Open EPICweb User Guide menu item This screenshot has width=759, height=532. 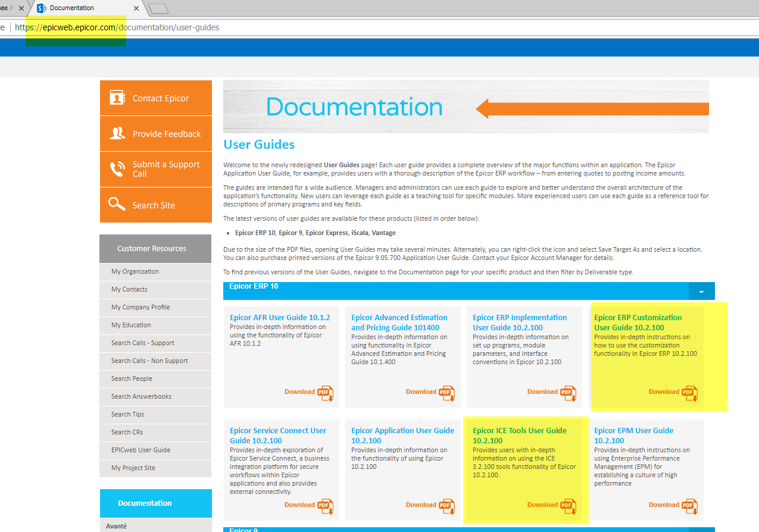click(x=155, y=450)
